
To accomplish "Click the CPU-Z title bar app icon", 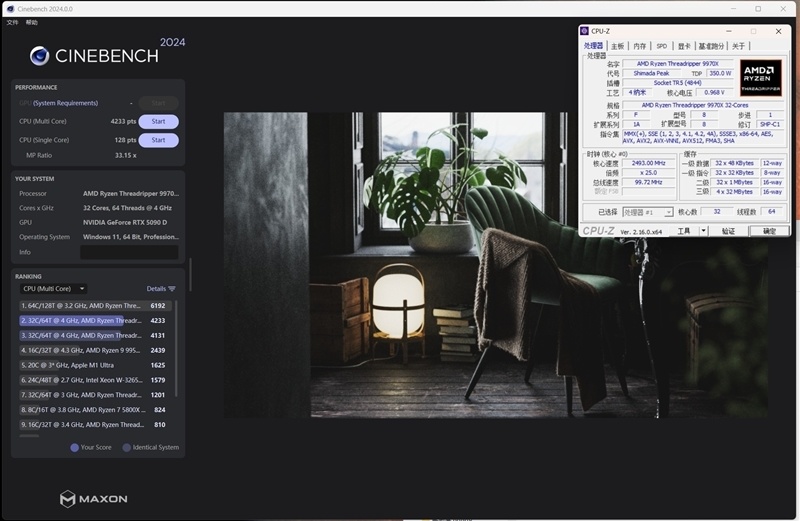I will click(x=585, y=31).
